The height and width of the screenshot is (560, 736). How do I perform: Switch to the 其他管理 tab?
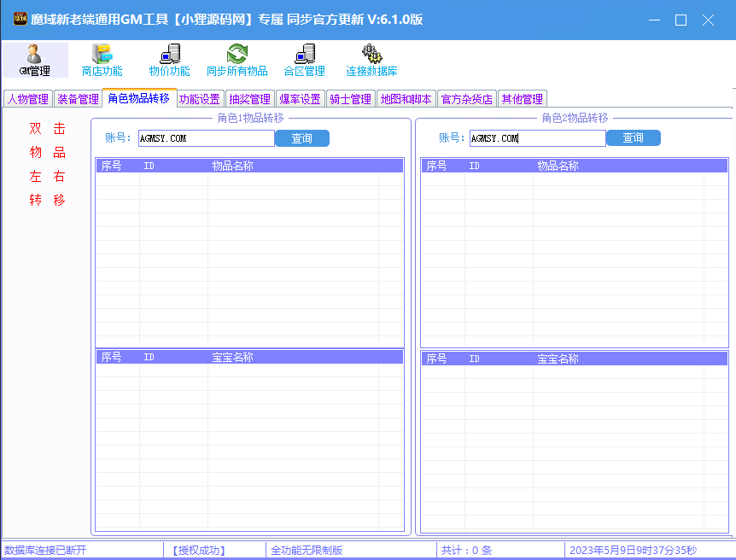click(x=522, y=99)
